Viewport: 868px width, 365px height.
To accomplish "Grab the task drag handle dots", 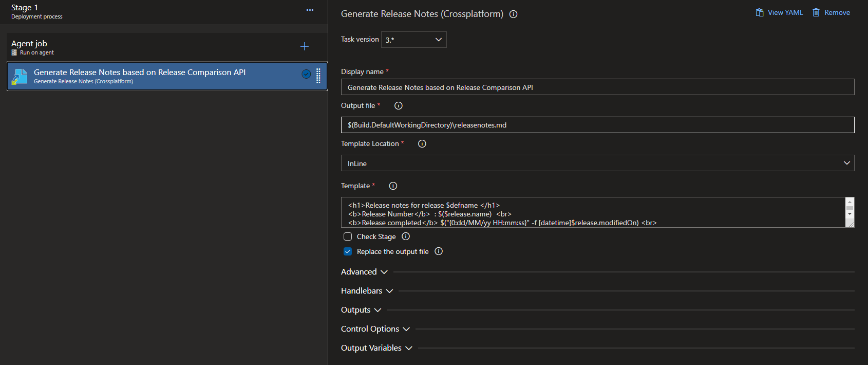I will (318, 76).
